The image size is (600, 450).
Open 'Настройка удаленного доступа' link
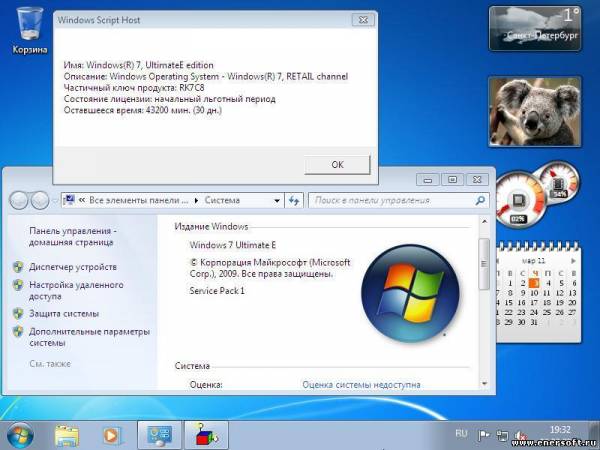click(x=76, y=290)
